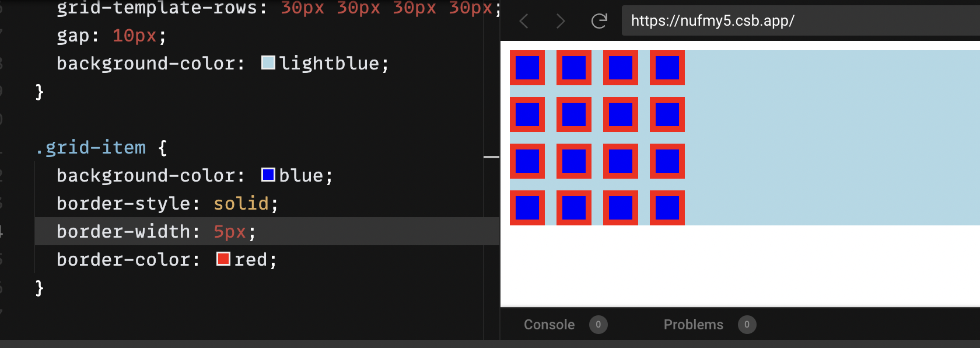Open the blue color swatch picker

click(x=268, y=175)
